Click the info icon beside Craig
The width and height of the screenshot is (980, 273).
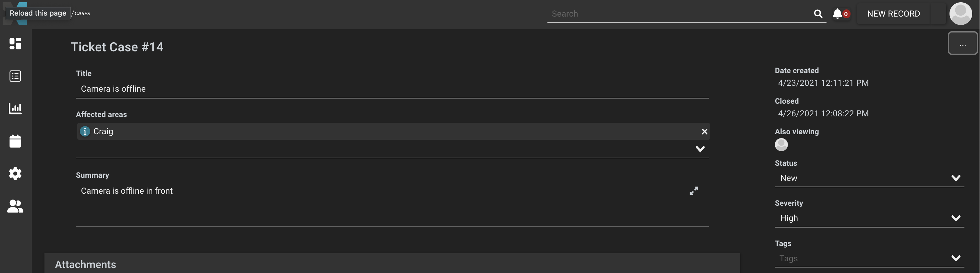click(85, 131)
